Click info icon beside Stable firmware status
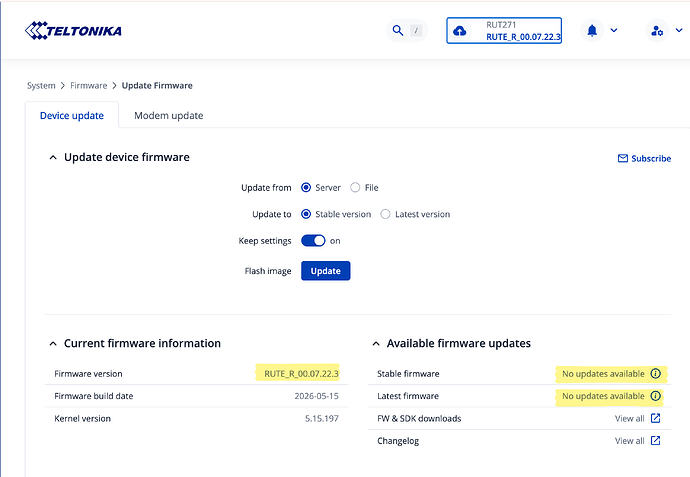Screen dimensions: 690x477 pos(656,374)
